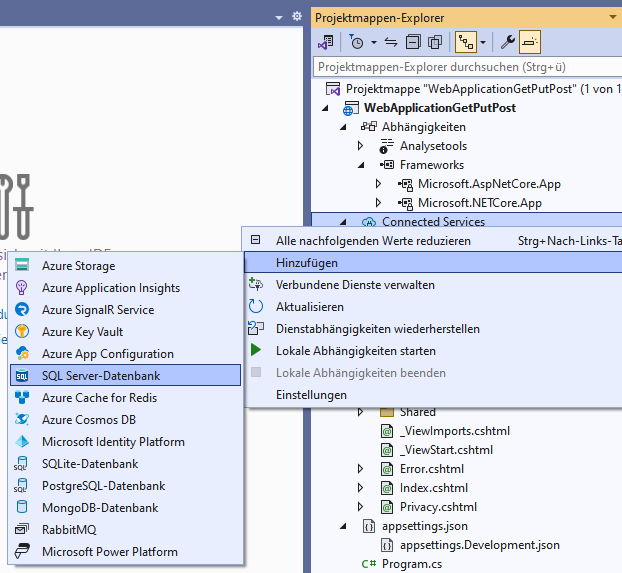This screenshot has width=622, height=573.
Task: Click the SQL Server-Datenbank icon
Action: point(22,375)
